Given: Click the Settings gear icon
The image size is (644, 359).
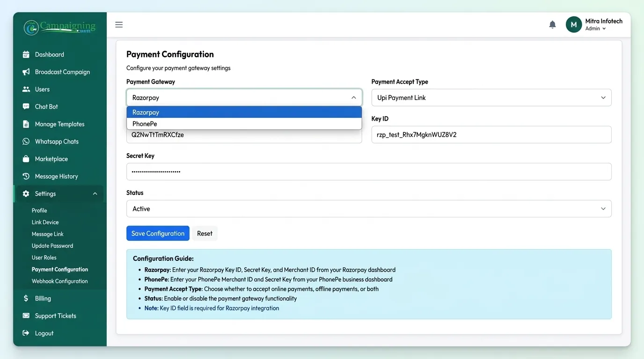Looking at the screenshot, I should coord(26,194).
